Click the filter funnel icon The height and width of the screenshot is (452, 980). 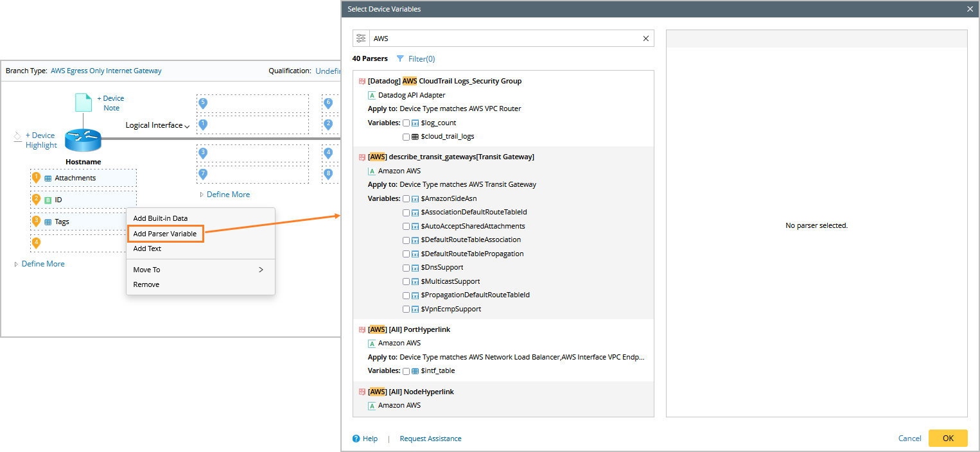tap(400, 58)
